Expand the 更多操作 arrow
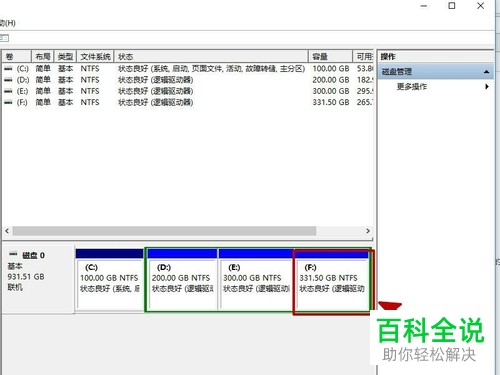 487,87
